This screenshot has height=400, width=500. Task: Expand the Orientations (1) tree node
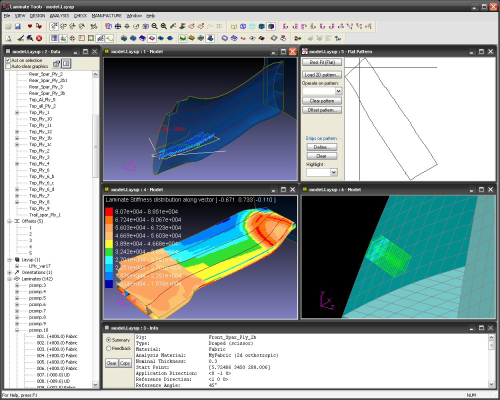coord(10,272)
